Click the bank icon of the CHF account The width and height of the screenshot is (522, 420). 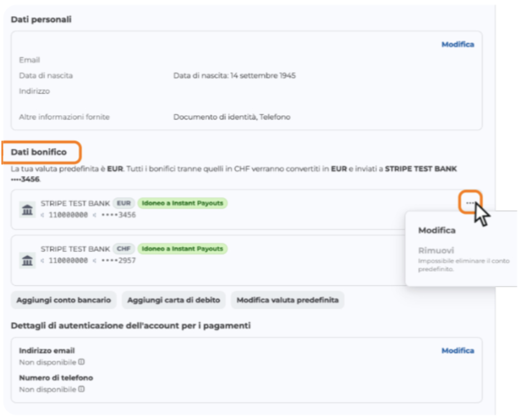click(27, 261)
